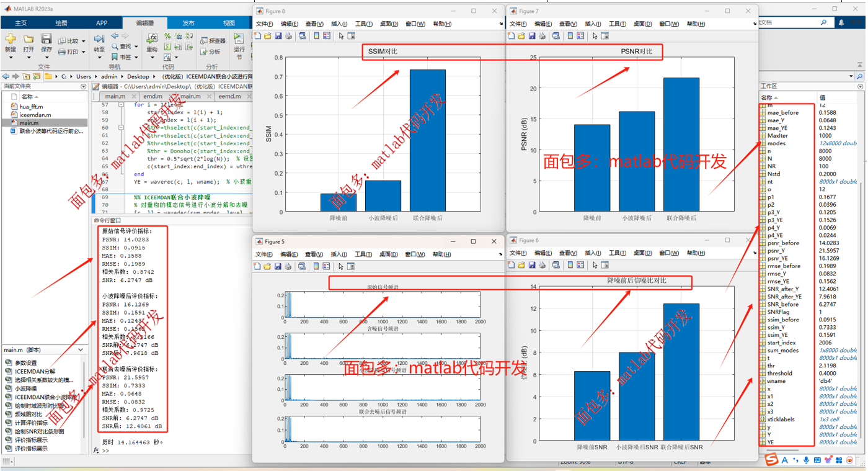Open the Current Folder panel actions menu

[x=84, y=87]
